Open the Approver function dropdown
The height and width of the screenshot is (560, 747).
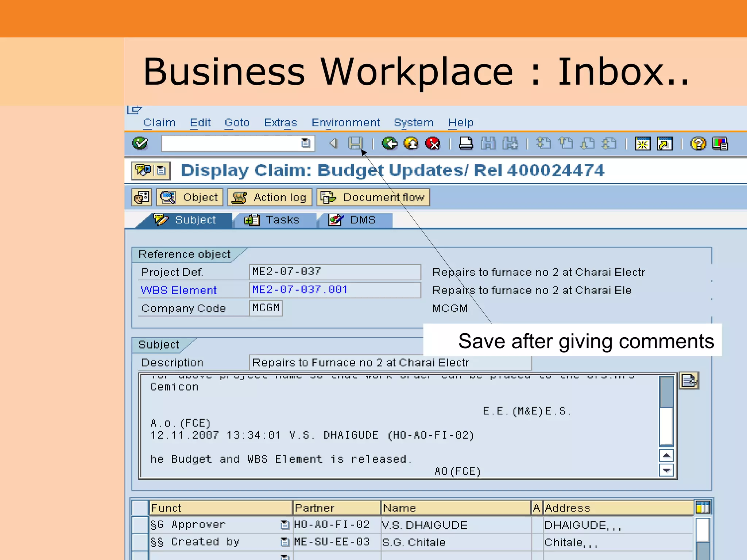[285, 525]
